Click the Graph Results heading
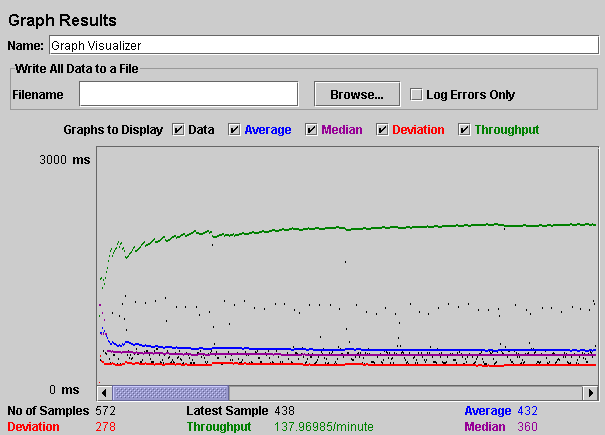Screen dimensions: 605x435 [x=62, y=20]
